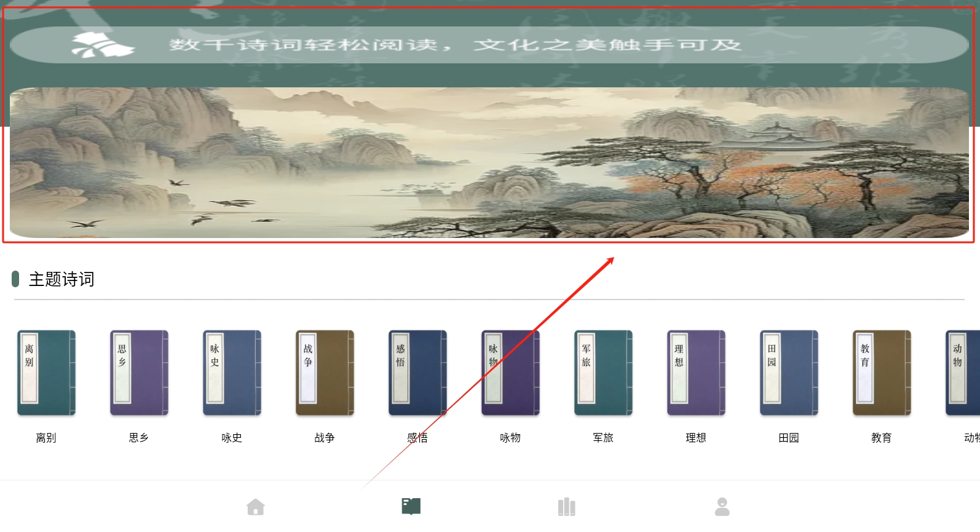Open the 战争 poetry book

(x=325, y=373)
